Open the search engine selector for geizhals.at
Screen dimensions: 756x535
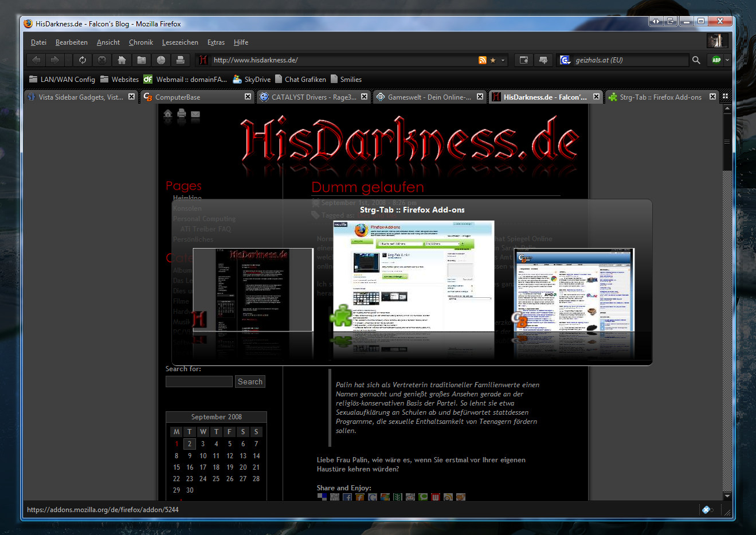565,60
